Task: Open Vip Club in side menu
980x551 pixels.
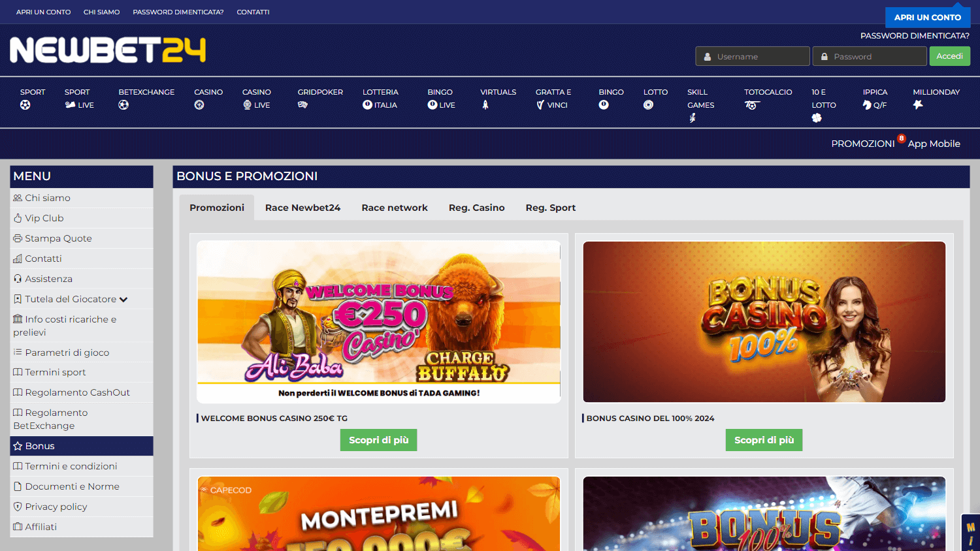Action: pyautogui.click(x=82, y=218)
